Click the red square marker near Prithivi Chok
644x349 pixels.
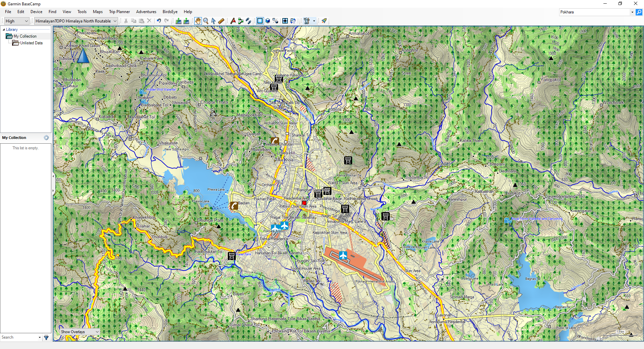tap(304, 203)
